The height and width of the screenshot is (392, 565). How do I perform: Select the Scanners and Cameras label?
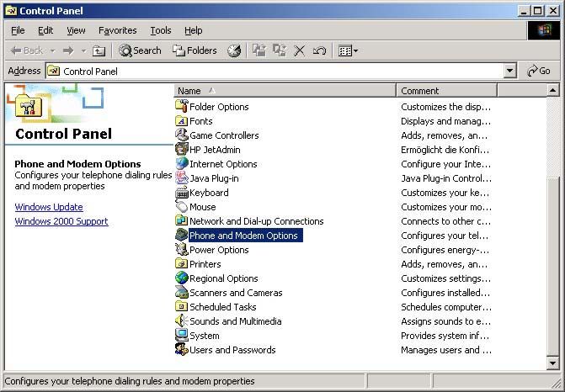coord(236,293)
